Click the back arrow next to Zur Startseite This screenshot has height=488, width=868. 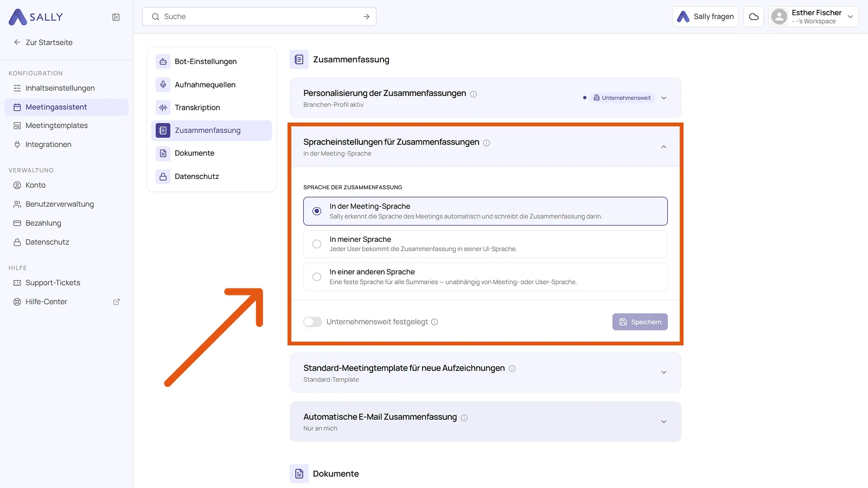17,42
